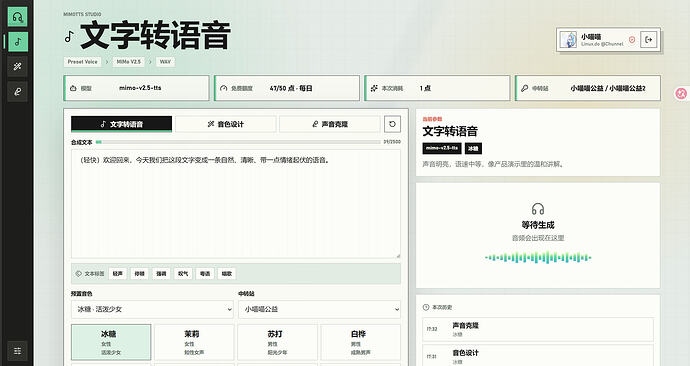This screenshot has height=366, width=690.
Task: Insert the 唱歌 text tag
Action: [x=227, y=274]
